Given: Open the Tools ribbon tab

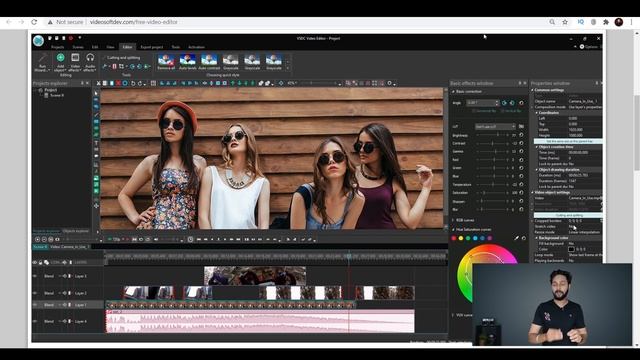Looking at the screenshot, I should (x=176, y=47).
